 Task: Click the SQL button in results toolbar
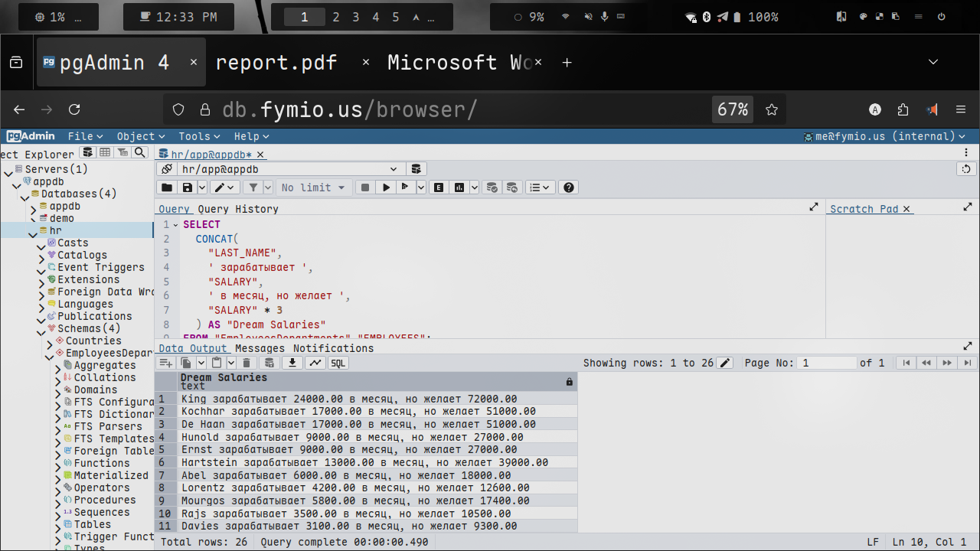338,363
